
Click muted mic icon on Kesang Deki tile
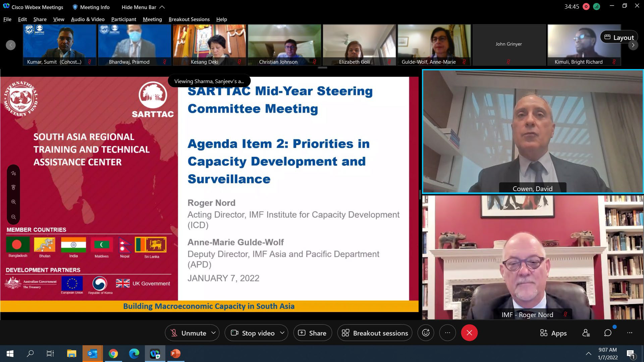point(239,62)
